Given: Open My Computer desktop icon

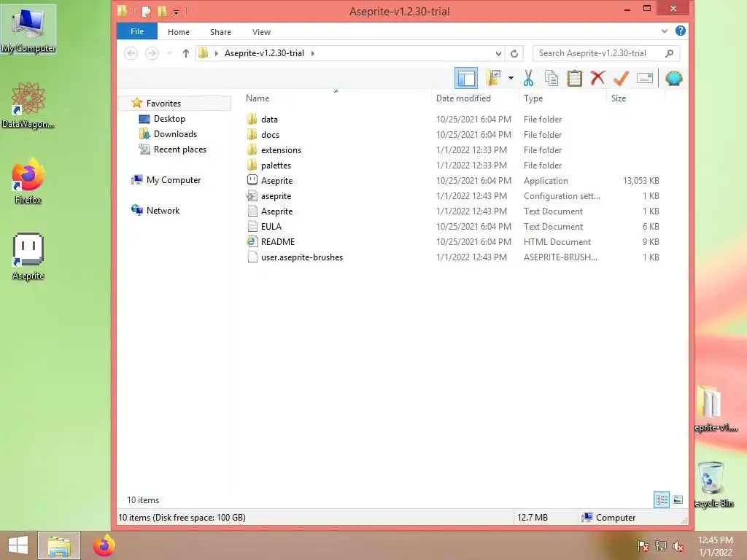Looking at the screenshot, I should [28, 29].
